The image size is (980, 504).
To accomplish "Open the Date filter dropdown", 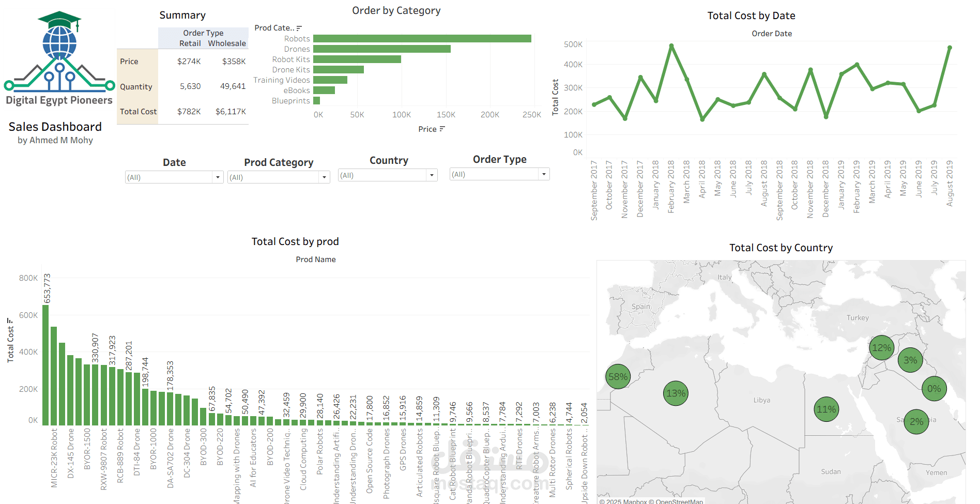I will (x=218, y=177).
